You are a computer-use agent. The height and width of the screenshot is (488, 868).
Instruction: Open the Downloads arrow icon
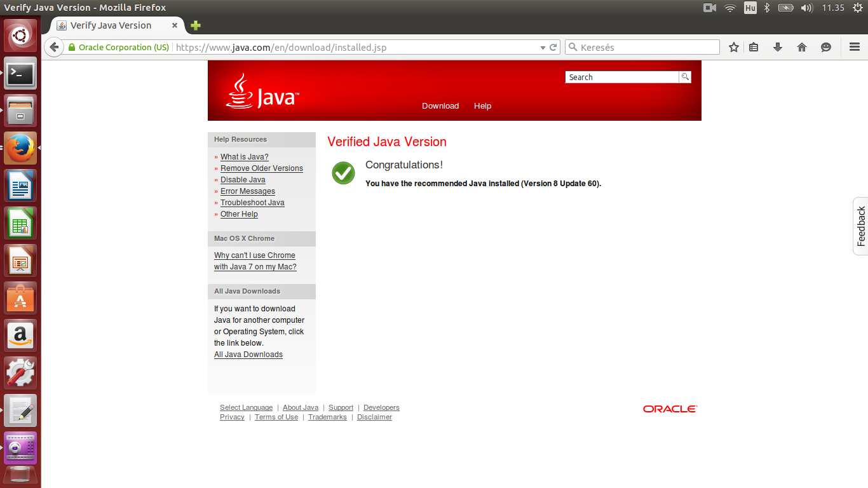pos(777,47)
